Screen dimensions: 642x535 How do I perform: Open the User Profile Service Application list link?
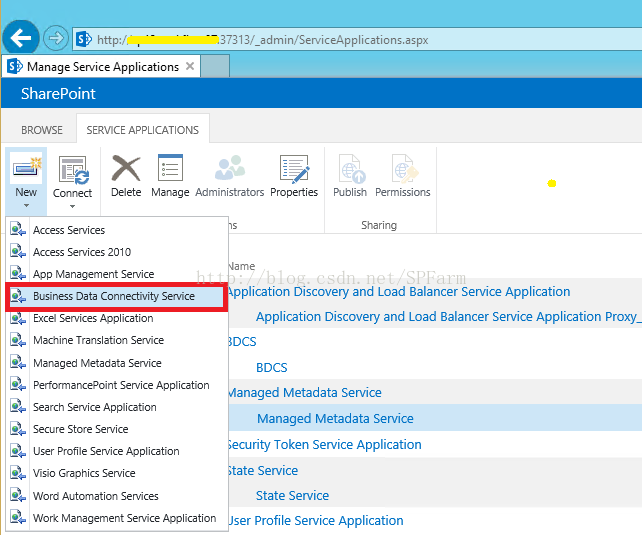click(316, 521)
